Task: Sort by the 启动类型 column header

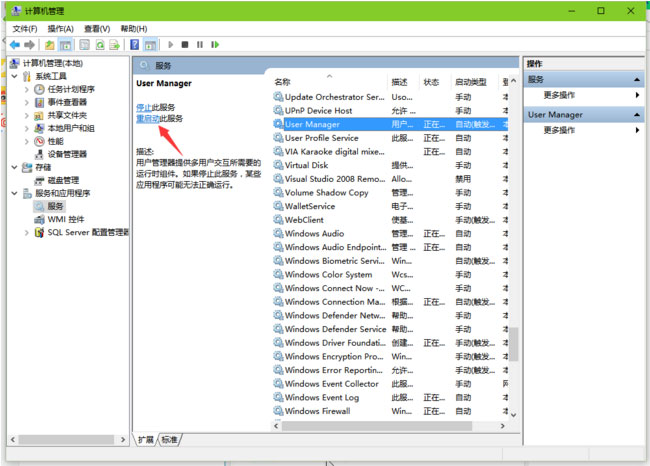Action: tap(474, 82)
